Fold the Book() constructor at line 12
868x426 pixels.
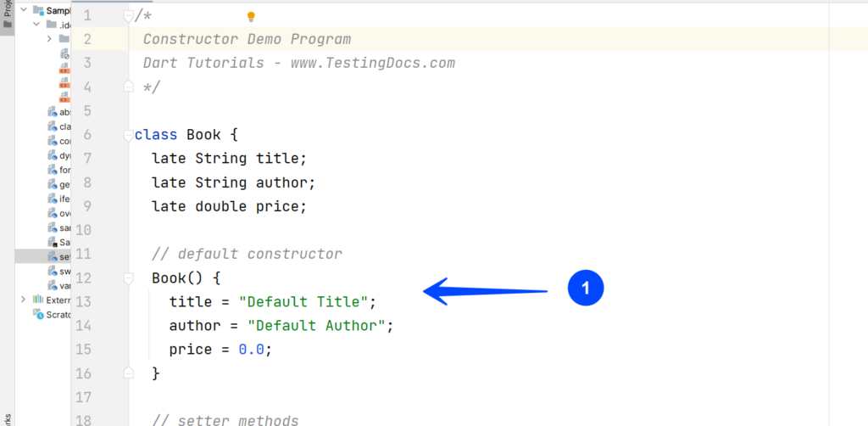pyautogui.click(x=128, y=277)
